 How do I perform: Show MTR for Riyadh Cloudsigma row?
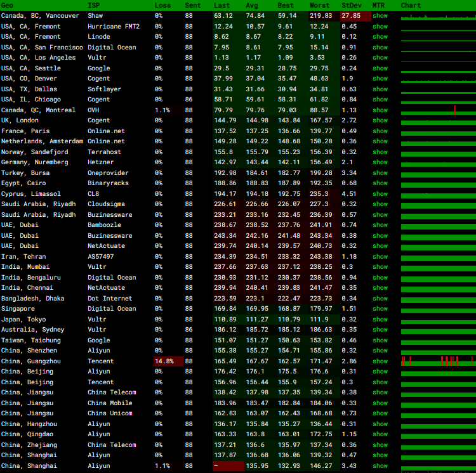(380, 204)
